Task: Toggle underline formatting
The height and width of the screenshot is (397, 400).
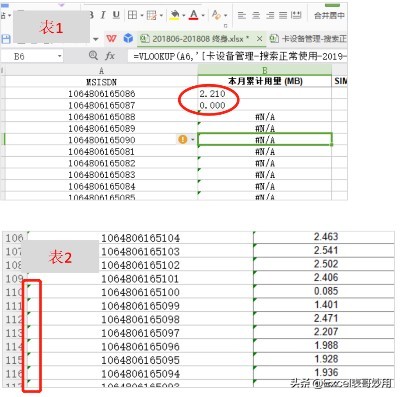Action: [x=116, y=15]
